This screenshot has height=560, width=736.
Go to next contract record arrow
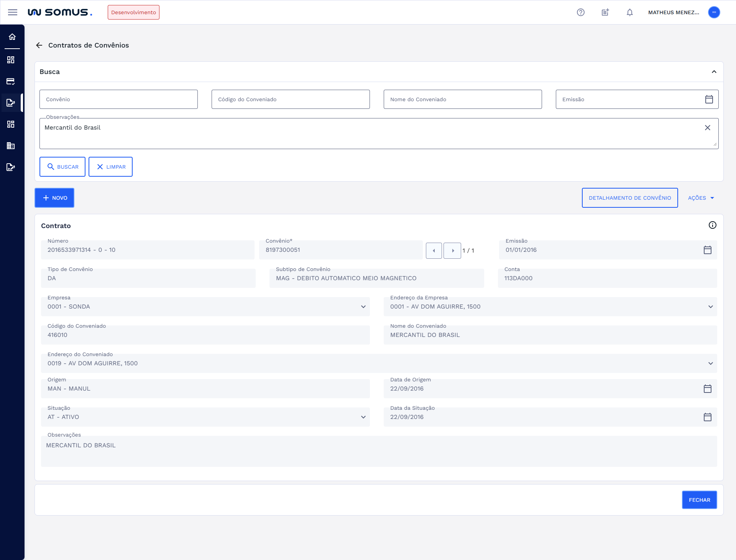452,251
